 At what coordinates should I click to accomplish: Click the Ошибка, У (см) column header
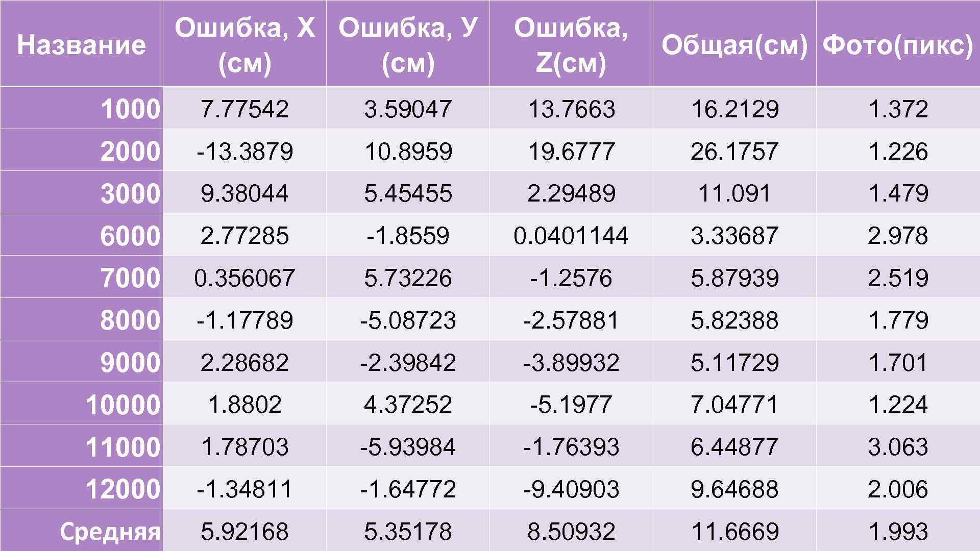408,44
